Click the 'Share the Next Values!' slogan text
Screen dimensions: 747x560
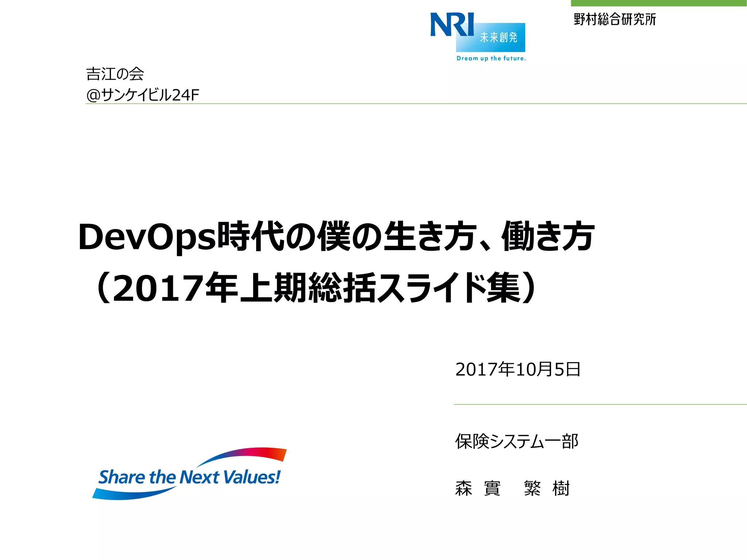point(189,477)
